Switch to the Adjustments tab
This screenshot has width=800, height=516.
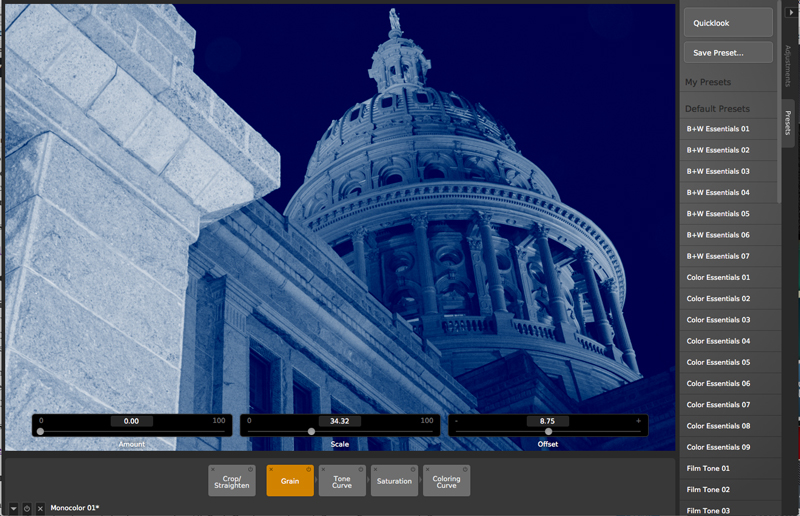point(788,65)
